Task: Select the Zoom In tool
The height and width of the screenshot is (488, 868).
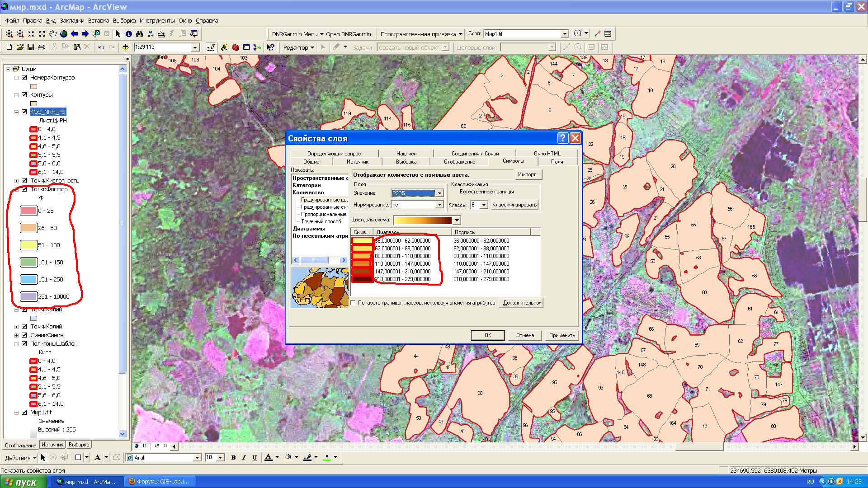Action: pyautogui.click(x=9, y=34)
